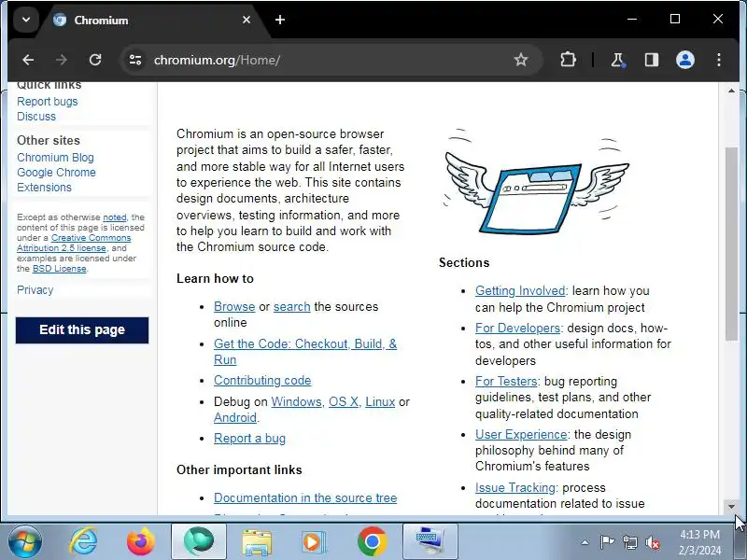Open the three-dot Chromium menu

click(719, 60)
